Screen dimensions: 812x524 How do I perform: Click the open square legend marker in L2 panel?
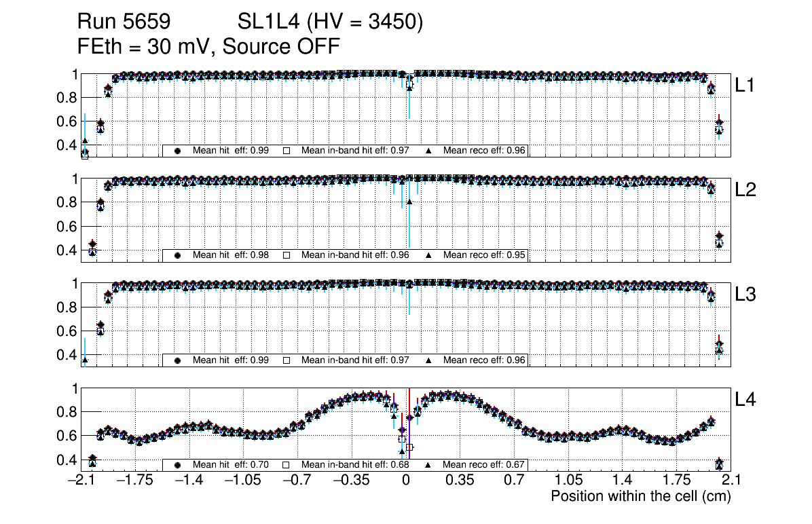click(287, 256)
